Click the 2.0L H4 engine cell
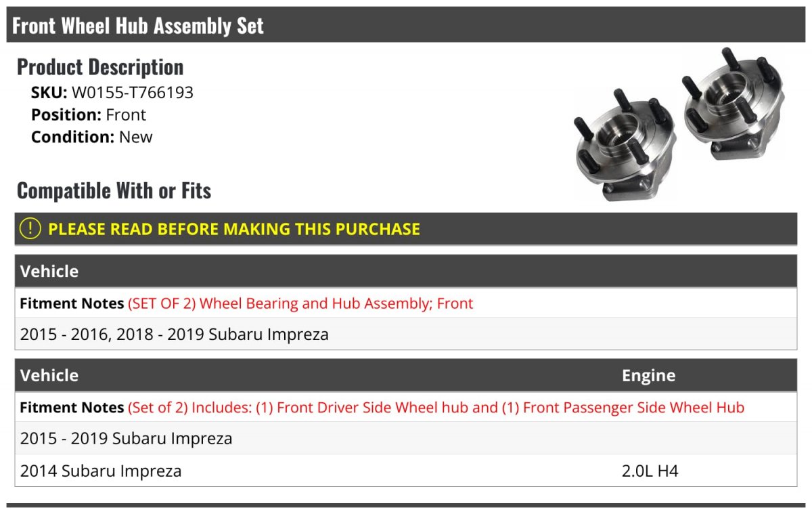The image size is (812, 514). pos(650,471)
